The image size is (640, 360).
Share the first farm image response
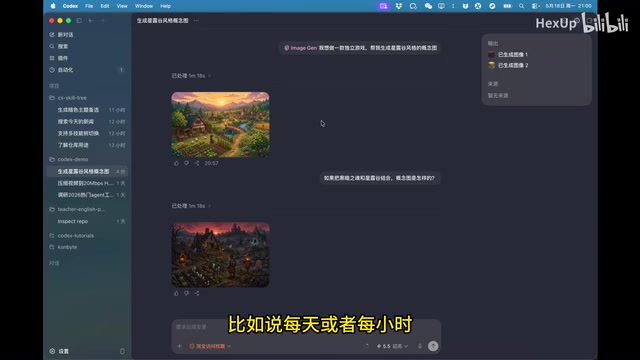click(x=197, y=163)
